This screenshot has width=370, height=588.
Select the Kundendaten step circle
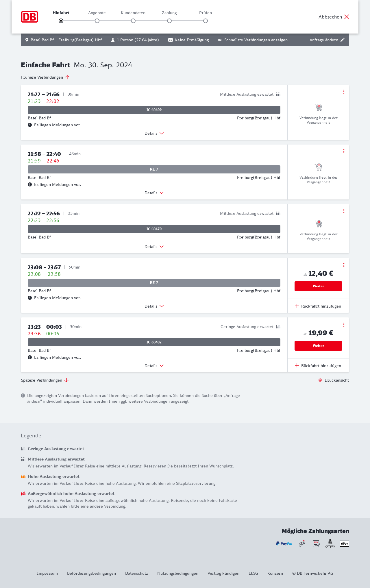coord(133,21)
